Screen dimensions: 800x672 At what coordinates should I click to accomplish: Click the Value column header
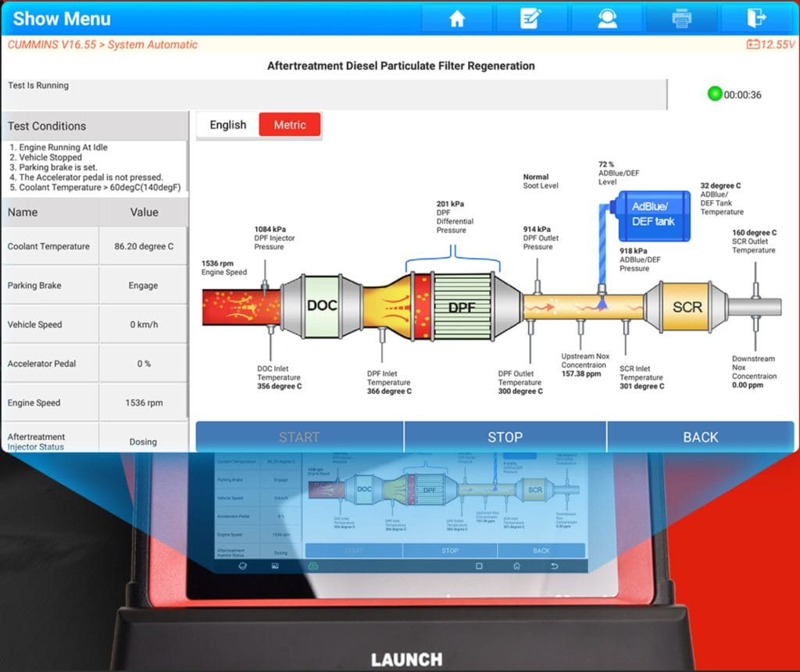click(144, 213)
